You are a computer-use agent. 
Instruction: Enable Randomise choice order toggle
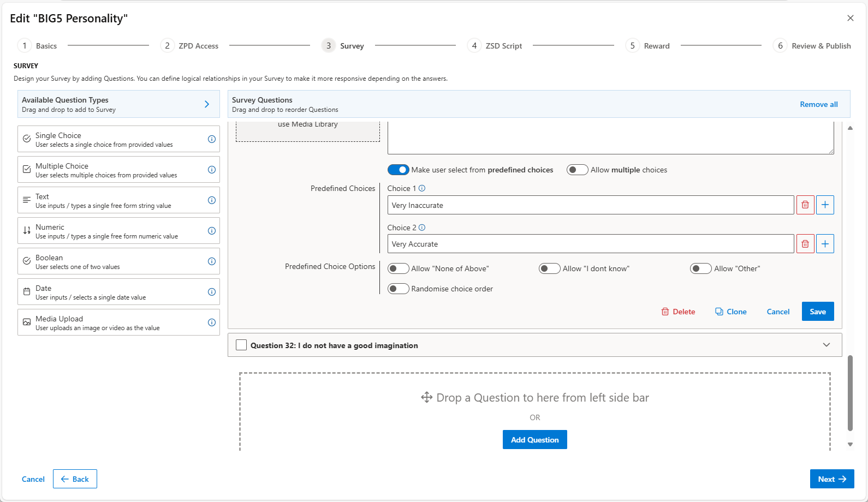[x=399, y=289]
